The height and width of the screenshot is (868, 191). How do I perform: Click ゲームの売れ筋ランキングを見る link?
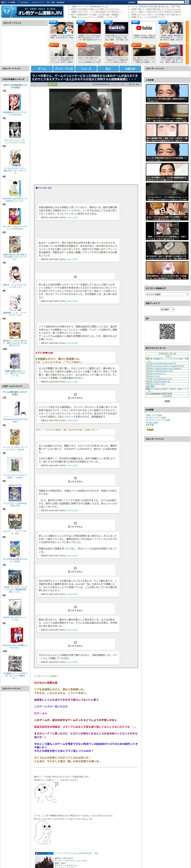coord(15,393)
